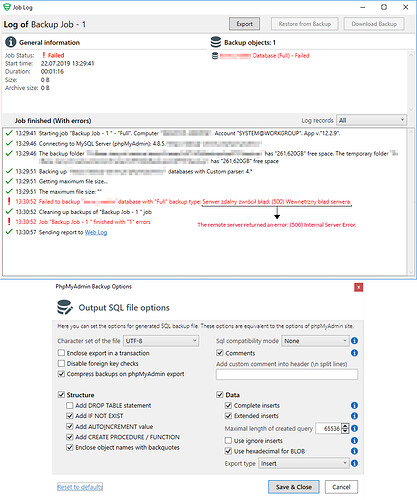This screenshot has width=417, height=500.
Task: Click Start time value 22.07.2019 13:29:41
Action: (x=67, y=63)
